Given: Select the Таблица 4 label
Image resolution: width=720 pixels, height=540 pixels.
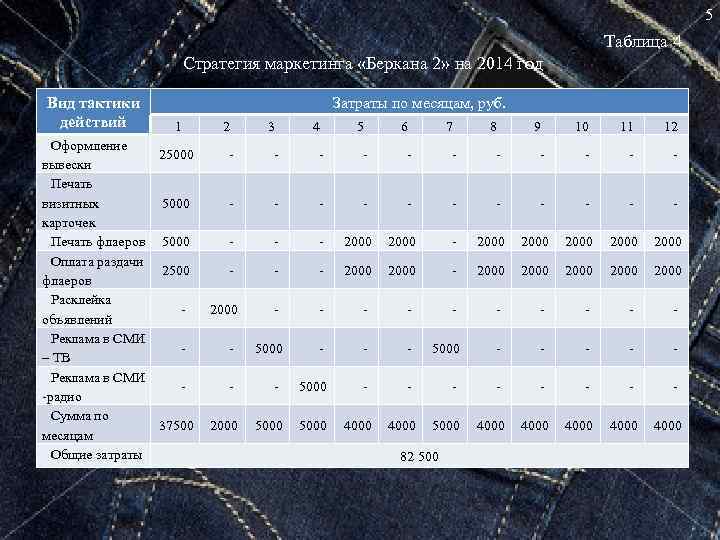Looking at the screenshot, I should pos(642,41).
